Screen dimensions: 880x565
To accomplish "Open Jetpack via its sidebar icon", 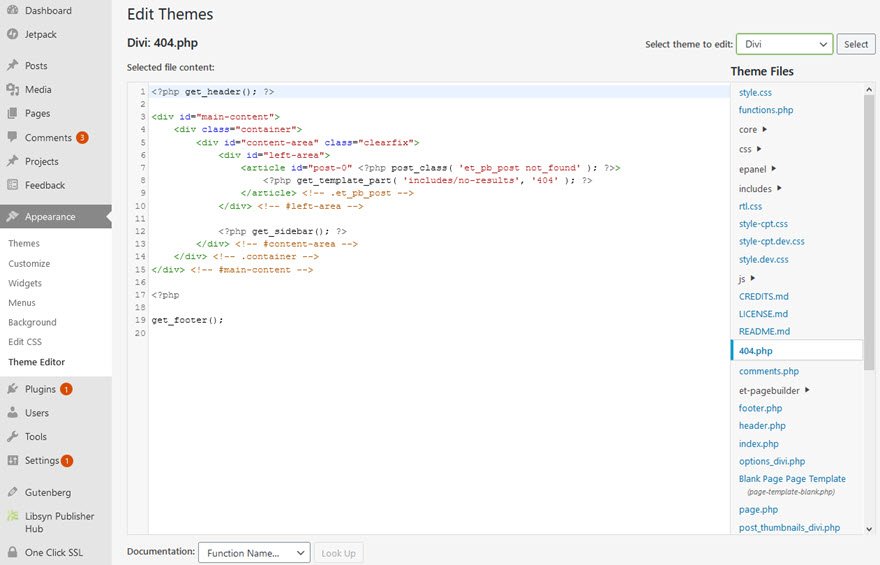I will coord(13,34).
